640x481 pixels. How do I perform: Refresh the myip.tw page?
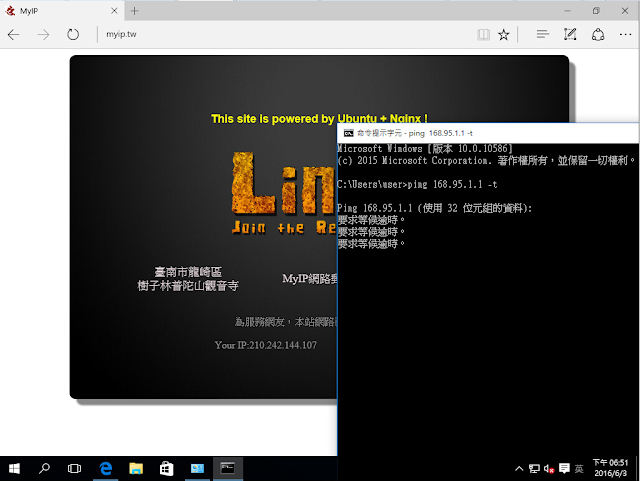73,35
